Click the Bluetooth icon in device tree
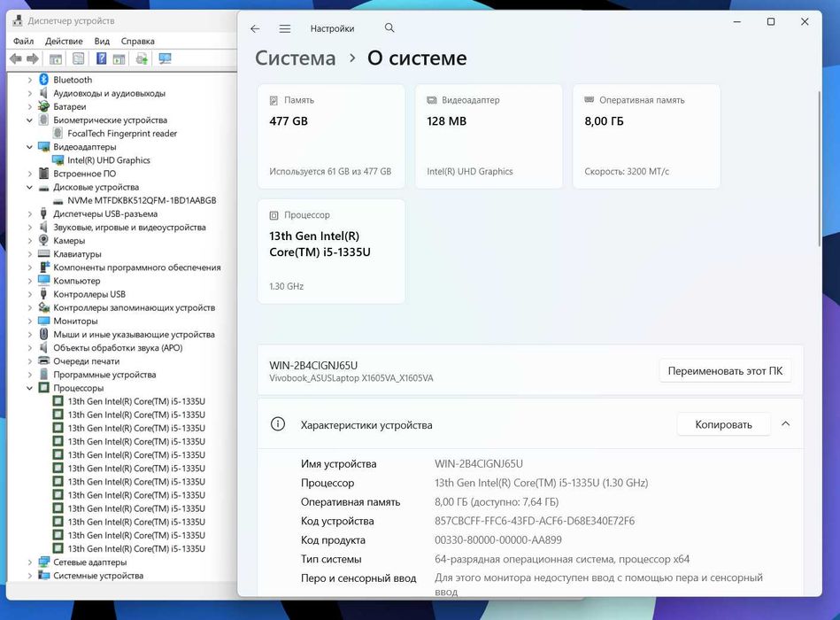 [x=44, y=80]
